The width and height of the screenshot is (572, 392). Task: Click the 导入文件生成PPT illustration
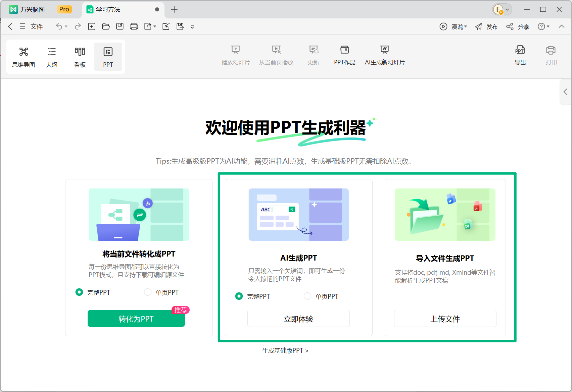coord(445,215)
